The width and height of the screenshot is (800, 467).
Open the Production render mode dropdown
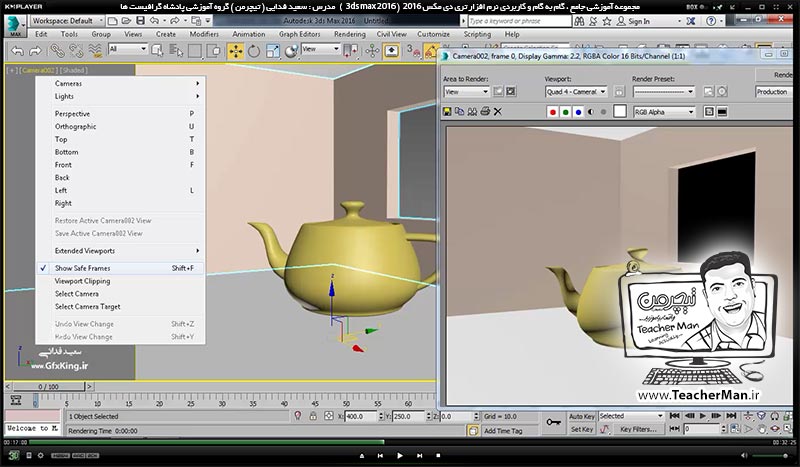point(773,92)
